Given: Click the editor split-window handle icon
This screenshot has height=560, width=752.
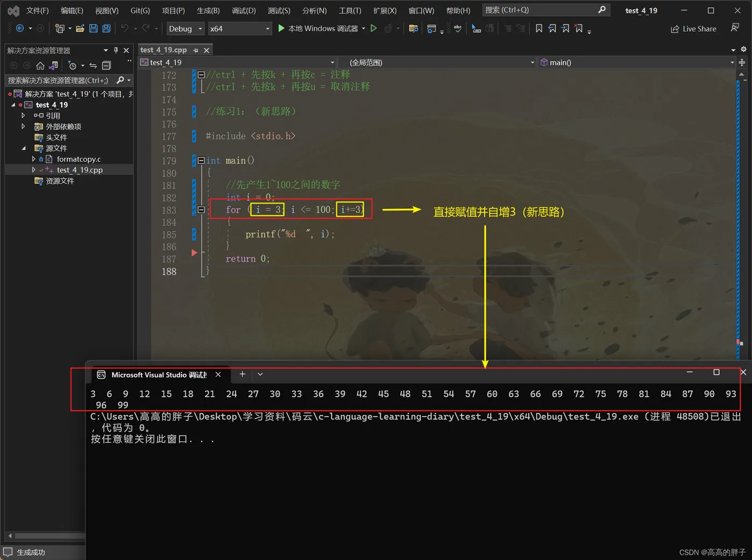Looking at the screenshot, I should [742, 62].
